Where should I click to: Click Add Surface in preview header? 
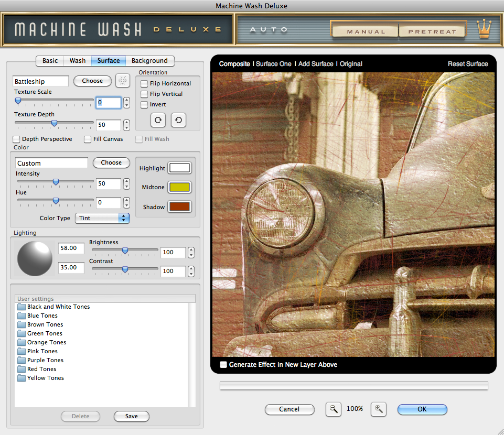click(316, 64)
